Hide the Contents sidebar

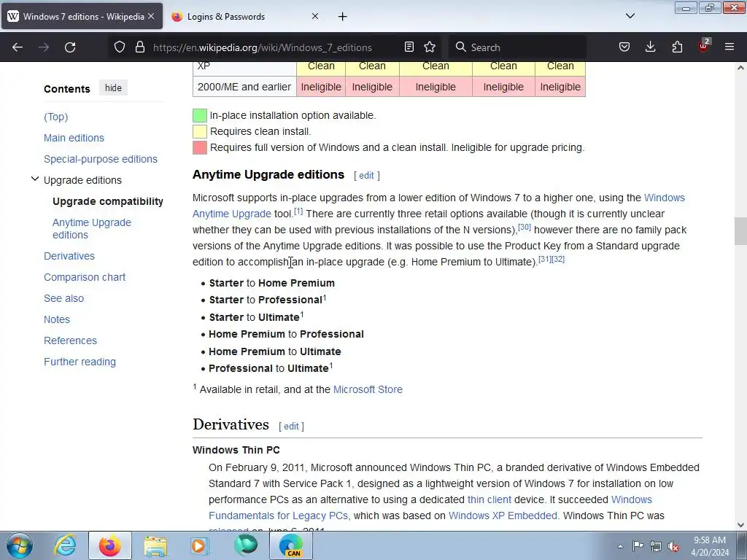pyautogui.click(x=113, y=88)
